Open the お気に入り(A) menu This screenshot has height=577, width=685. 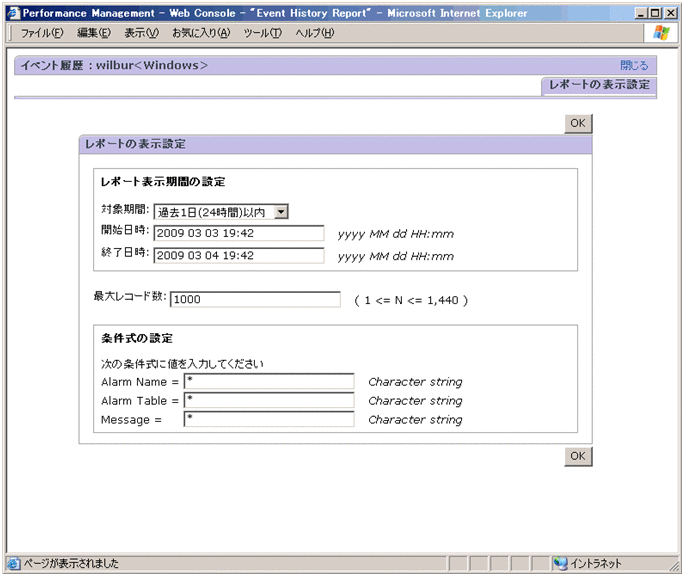[201, 33]
